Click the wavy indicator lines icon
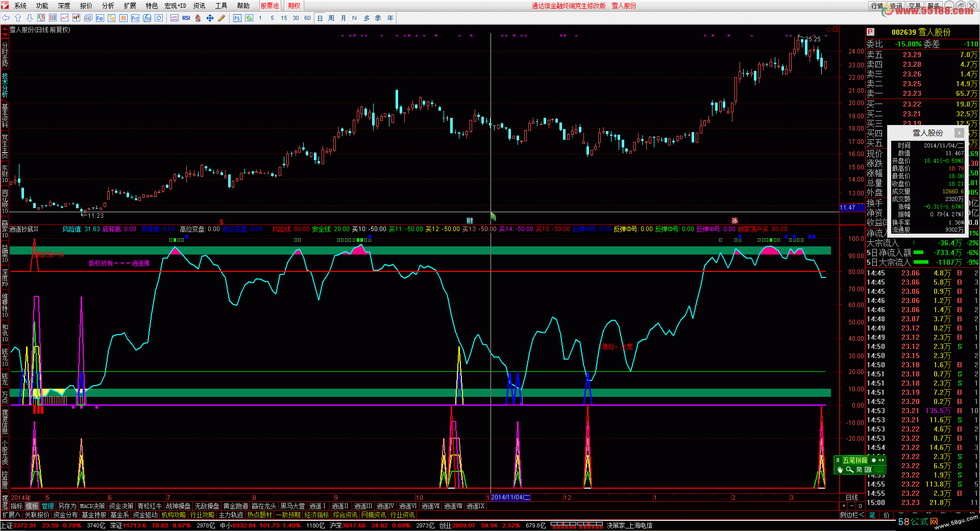Screen dimensions: 980x531 coord(175,18)
